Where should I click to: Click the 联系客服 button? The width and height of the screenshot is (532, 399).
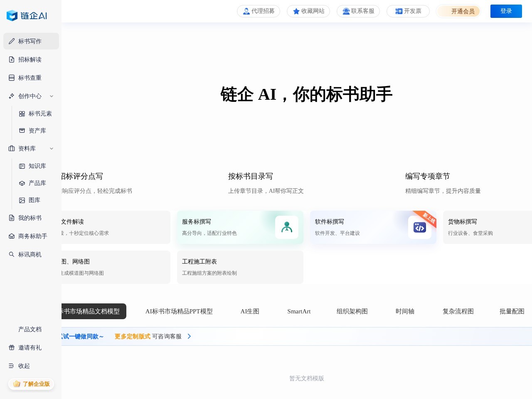(x=358, y=11)
